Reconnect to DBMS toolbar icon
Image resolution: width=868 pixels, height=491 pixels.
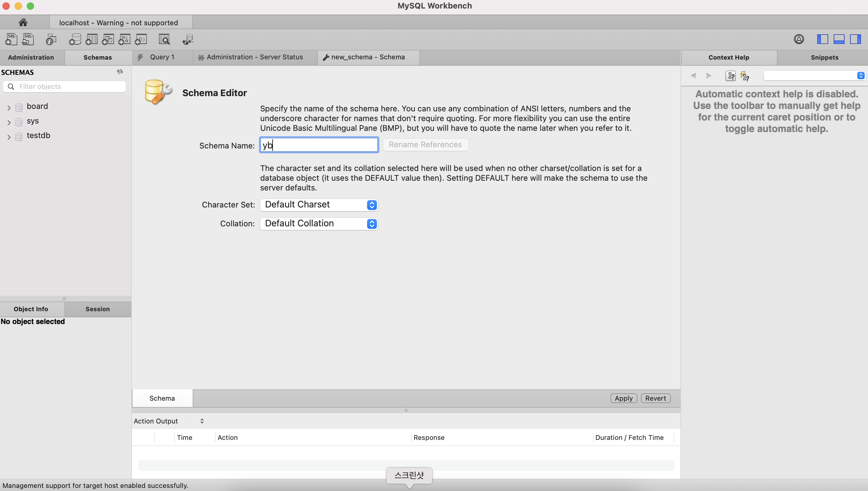point(188,40)
